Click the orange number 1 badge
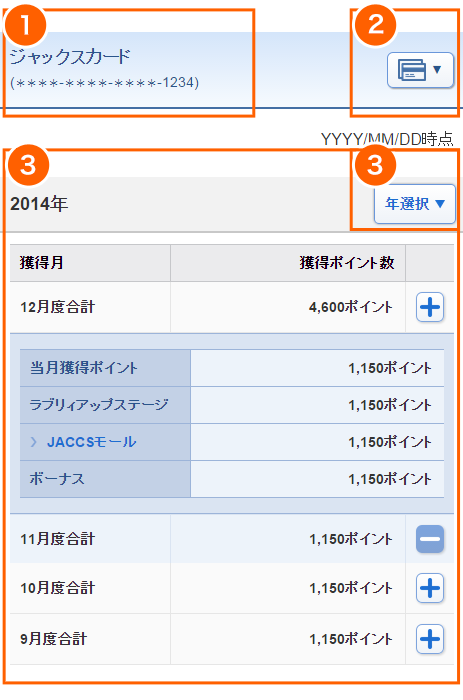 click(x=25, y=25)
